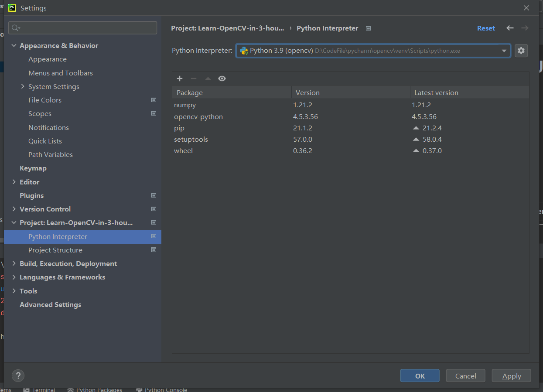This screenshot has width=543, height=392.
Task: Click the PyCharm logo in the title bar
Action: tap(12, 8)
